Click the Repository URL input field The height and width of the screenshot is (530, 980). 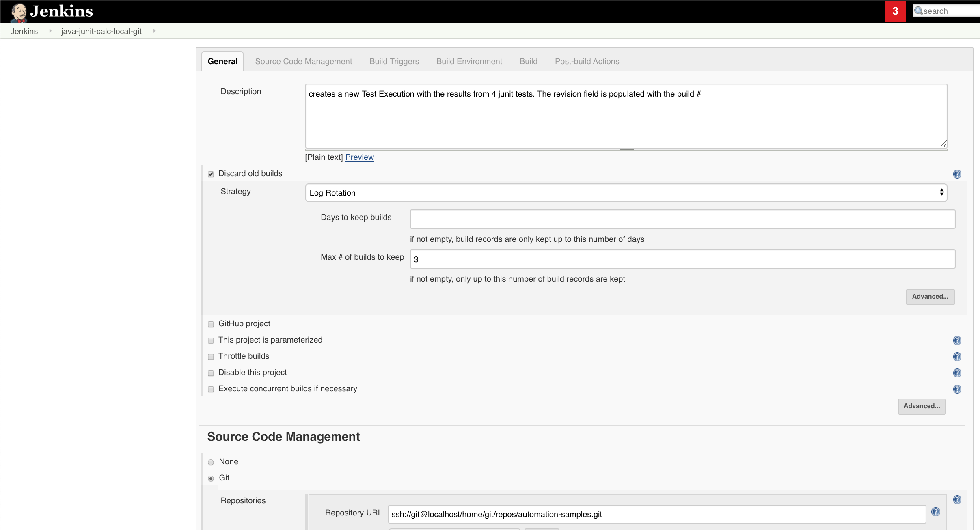pos(657,514)
